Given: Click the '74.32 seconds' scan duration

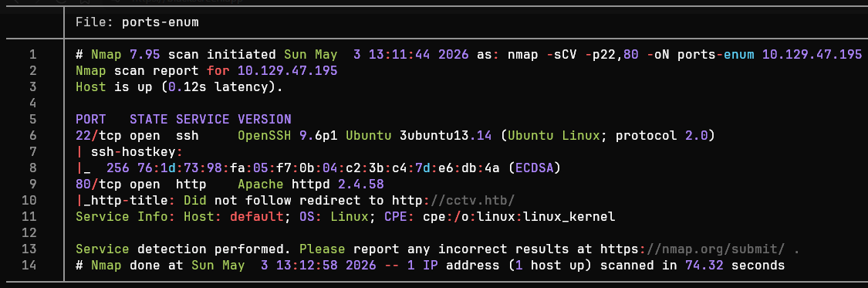Looking at the screenshot, I should (x=735, y=266).
